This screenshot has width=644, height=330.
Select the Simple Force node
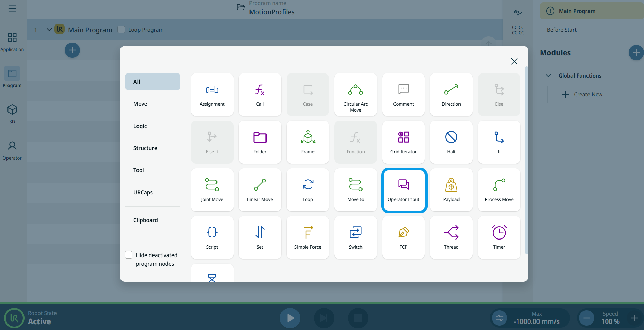point(307,237)
